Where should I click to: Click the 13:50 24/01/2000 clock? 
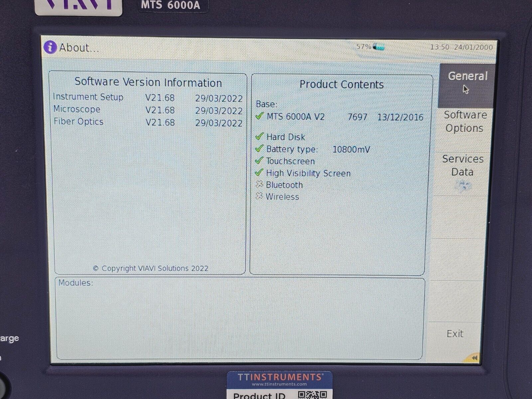click(461, 47)
